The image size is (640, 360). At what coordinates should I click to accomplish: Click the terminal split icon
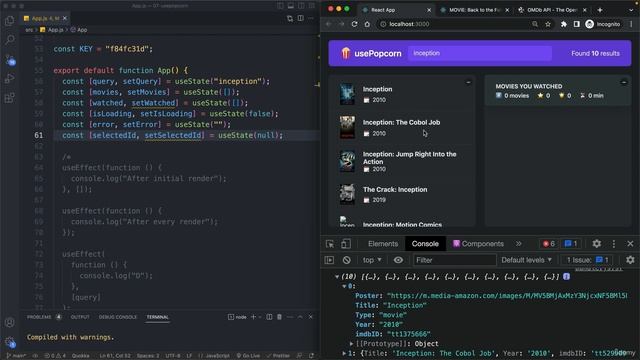269,317
